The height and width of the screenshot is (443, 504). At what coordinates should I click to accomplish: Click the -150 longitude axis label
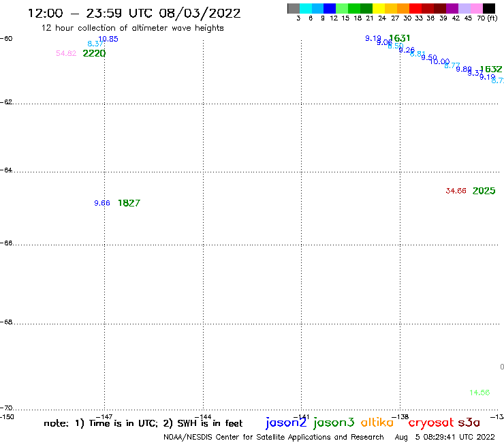[x=7, y=417]
